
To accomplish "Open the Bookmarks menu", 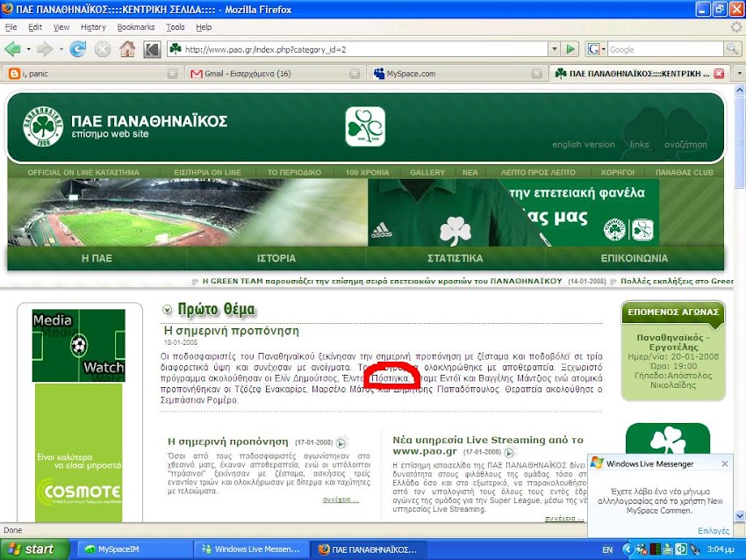I will (x=136, y=27).
